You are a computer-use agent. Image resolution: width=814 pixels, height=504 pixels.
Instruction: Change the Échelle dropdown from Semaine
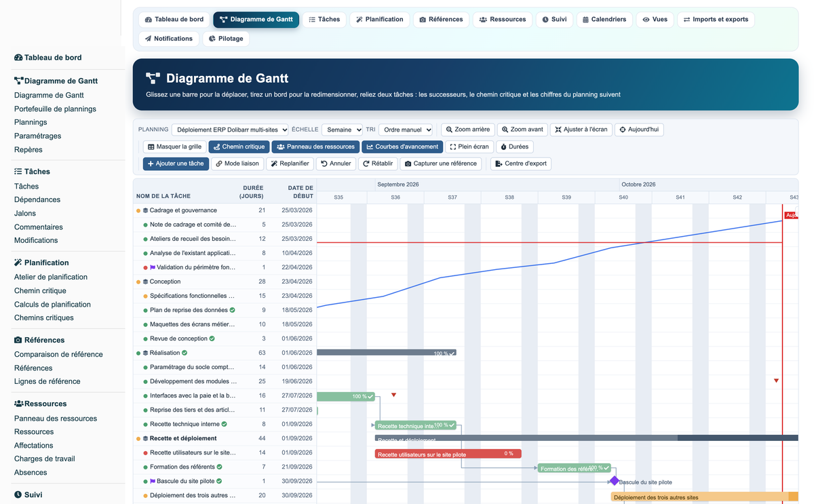tap(342, 130)
